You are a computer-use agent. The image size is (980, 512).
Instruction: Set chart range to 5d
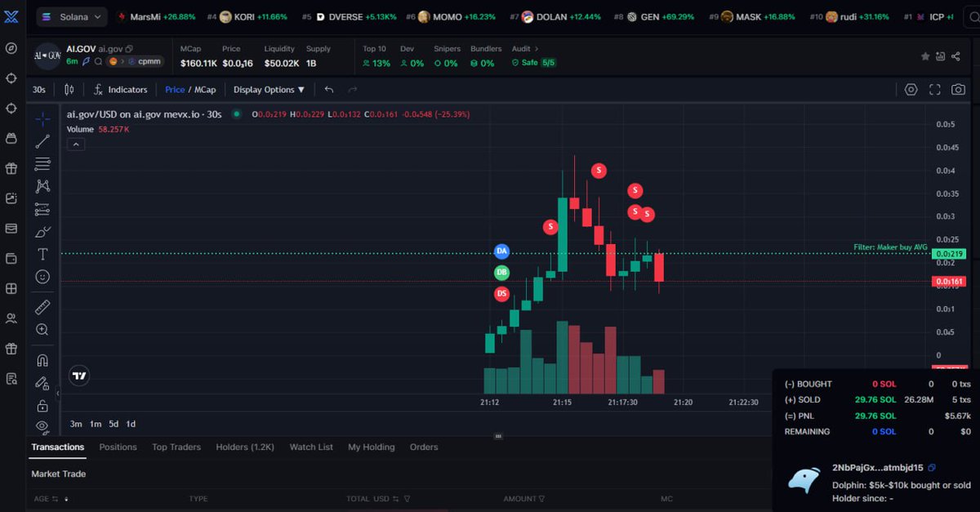point(114,424)
